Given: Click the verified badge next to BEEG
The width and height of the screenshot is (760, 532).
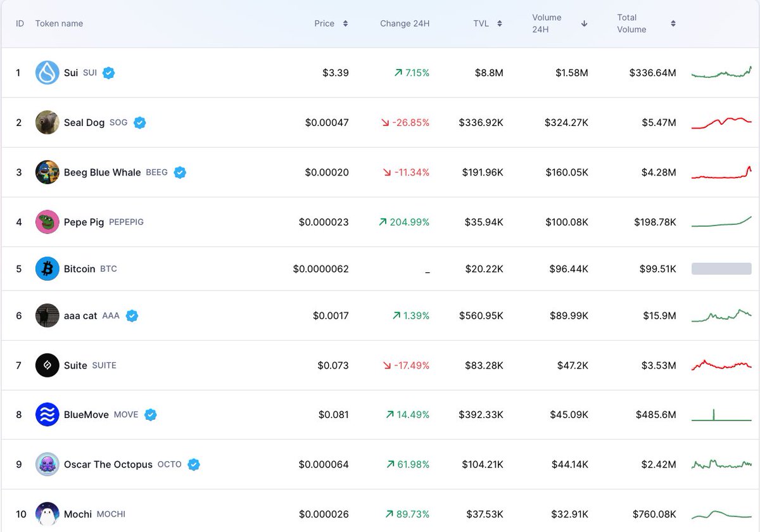Looking at the screenshot, I should [180, 172].
